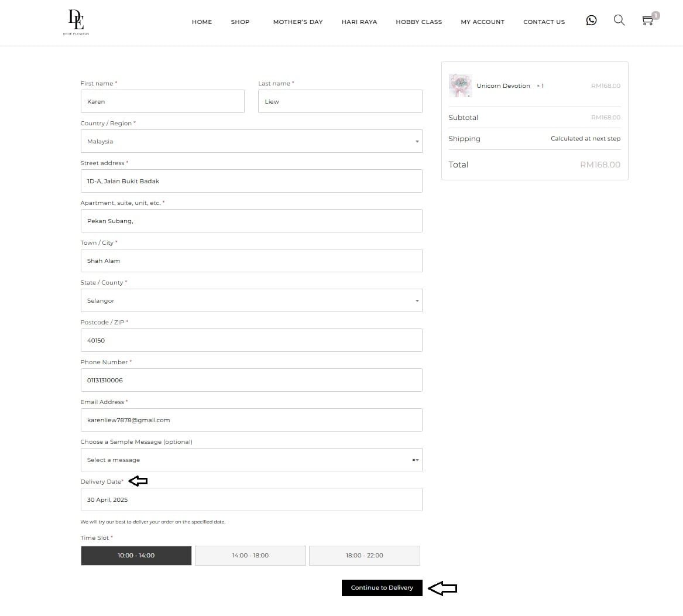The image size is (683, 616).
Task: Open the Hobby Class menu item
Action: [418, 22]
